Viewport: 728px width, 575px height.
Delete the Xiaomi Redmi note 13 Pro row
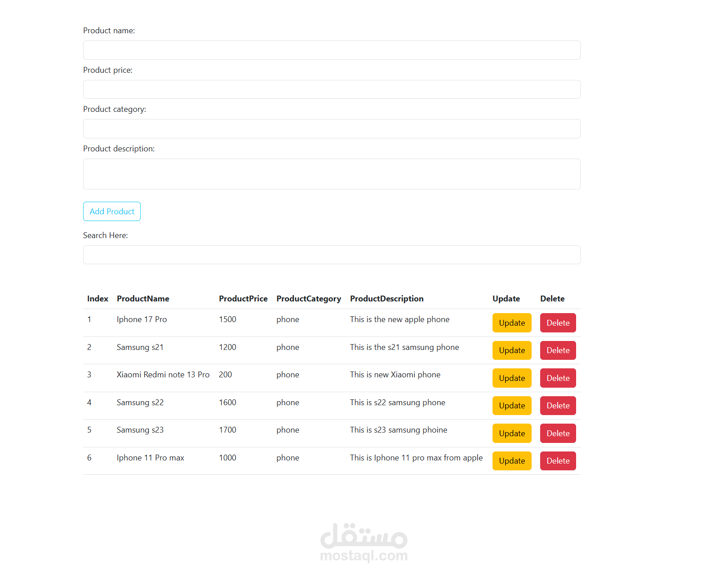click(558, 378)
